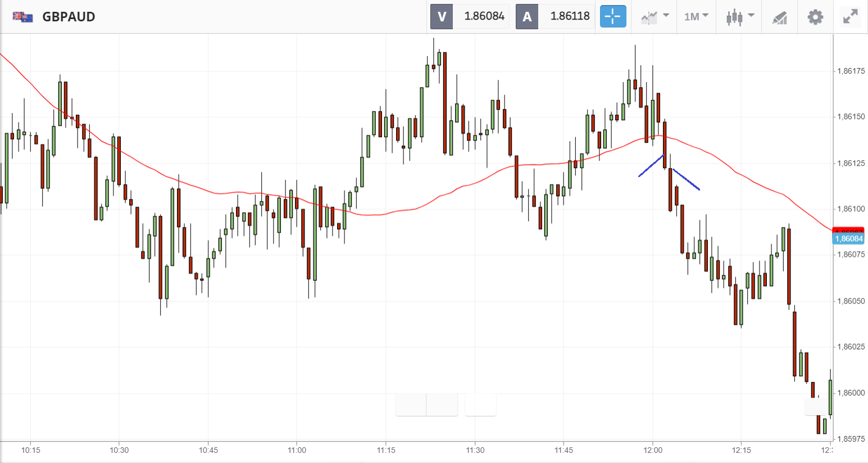The width and height of the screenshot is (868, 463).
Task: Expand the arrow beside the candlestick icon
Action: [751, 16]
